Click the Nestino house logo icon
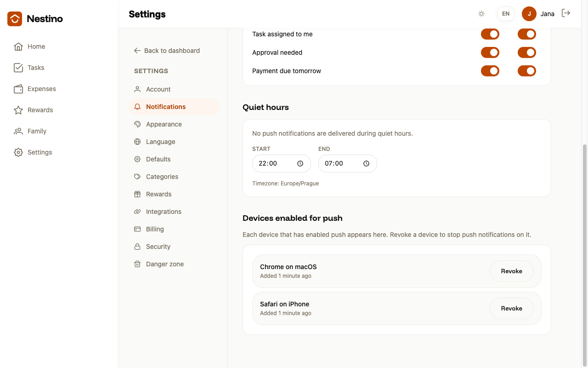Screen dimensions: 588x368 pos(15,19)
